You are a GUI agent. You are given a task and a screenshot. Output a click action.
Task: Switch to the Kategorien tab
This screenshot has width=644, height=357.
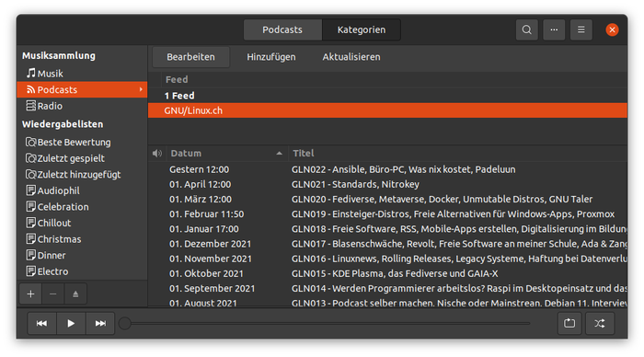tap(362, 30)
